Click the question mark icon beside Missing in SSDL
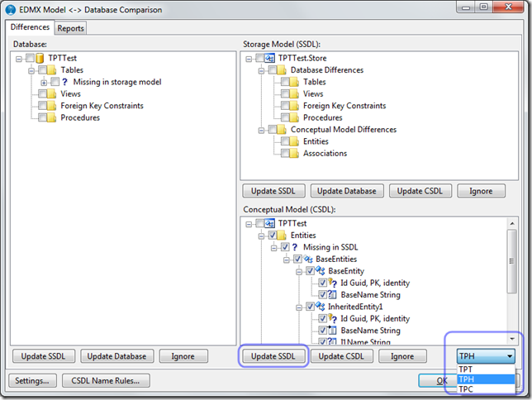Image resolution: width=532 pixels, height=400 pixels. [x=294, y=247]
